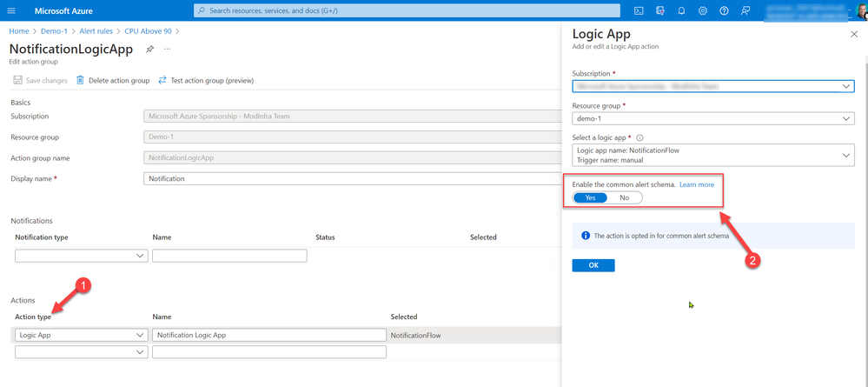The height and width of the screenshot is (387, 868).
Task: Click Delete action group
Action: [x=113, y=80]
